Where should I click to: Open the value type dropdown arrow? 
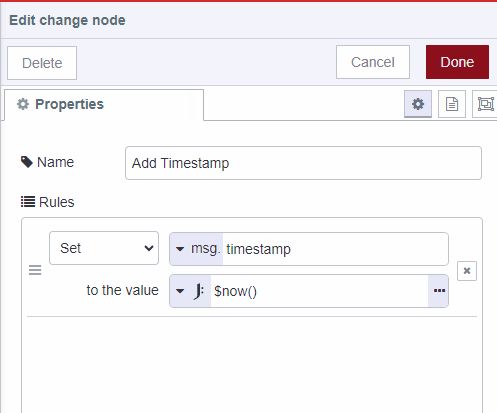pyautogui.click(x=180, y=291)
